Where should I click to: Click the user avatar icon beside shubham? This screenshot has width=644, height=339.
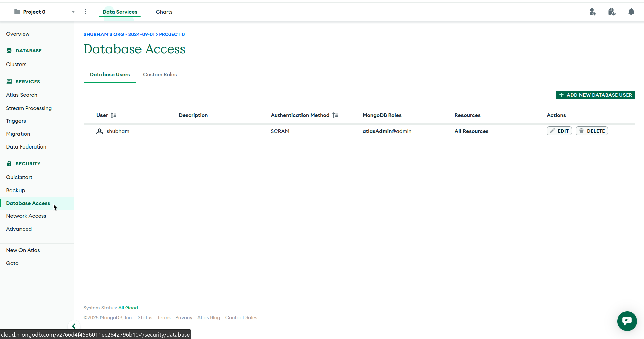tap(99, 131)
